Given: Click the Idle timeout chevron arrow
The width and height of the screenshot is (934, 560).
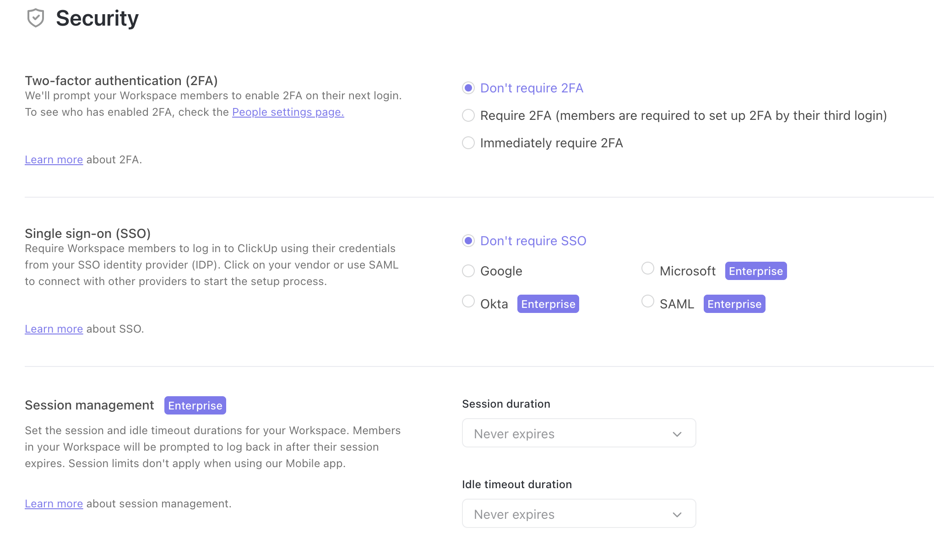Looking at the screenshot, I should pyautogui.click(x=677, y=514).
